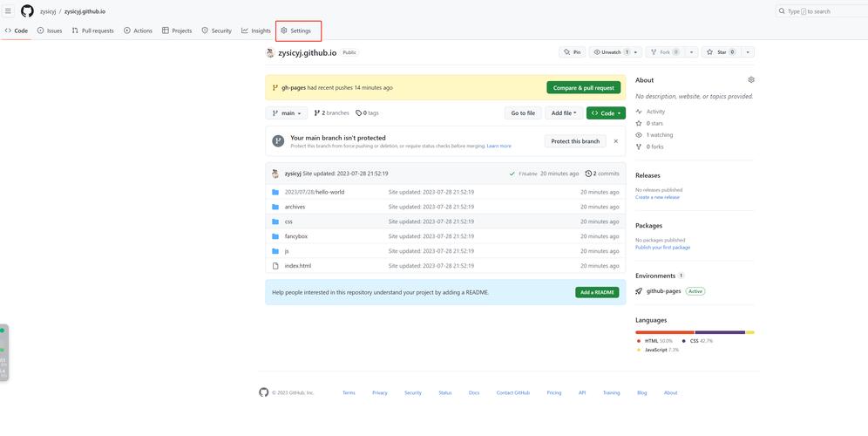The width and height of the screenshot is (868, 436).
Task: Open the footer Privacy link
Action: click(380, 392)
